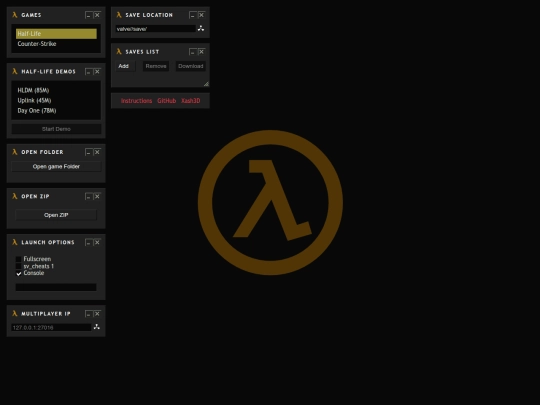Image resolution: width=540 pixels, height=405 pixels.
Task: Minimize the Save Location panel
Action: (x=193, y=15)
